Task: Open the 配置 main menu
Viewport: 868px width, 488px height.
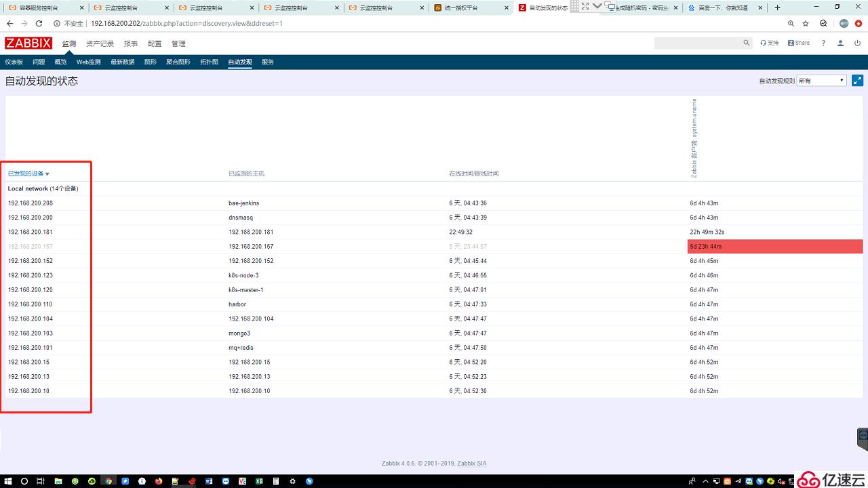Action: pyautogui.click(x=155, y=43)
